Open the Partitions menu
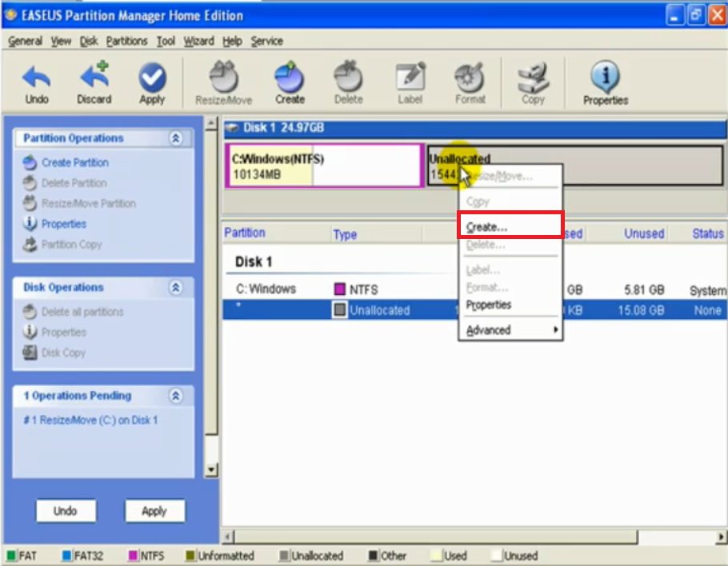Image resolution: width=728 pixels, height=566 pixels. [126, 42]
